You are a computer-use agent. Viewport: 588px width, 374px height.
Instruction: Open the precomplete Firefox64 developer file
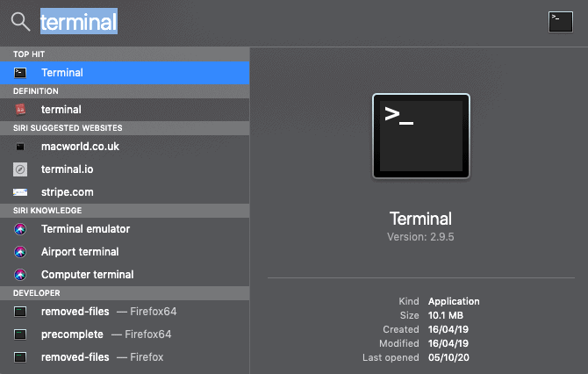click(x=125, y=334)
